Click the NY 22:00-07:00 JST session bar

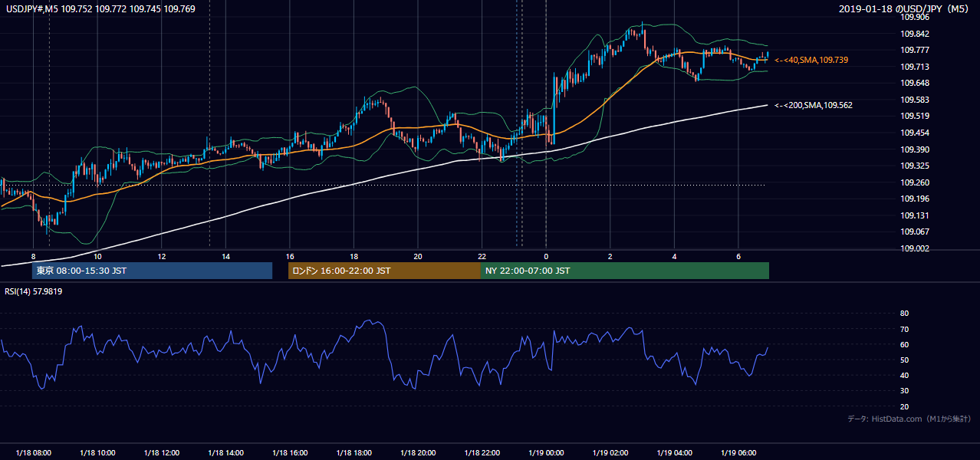point(625,271)
